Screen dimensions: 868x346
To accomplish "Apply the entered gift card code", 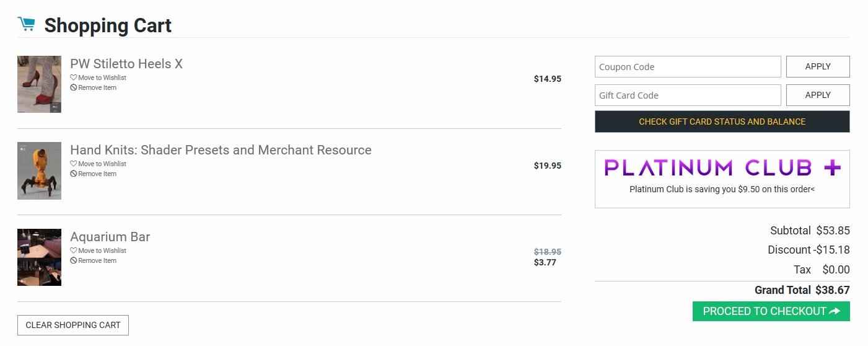I will click(818, 95).
